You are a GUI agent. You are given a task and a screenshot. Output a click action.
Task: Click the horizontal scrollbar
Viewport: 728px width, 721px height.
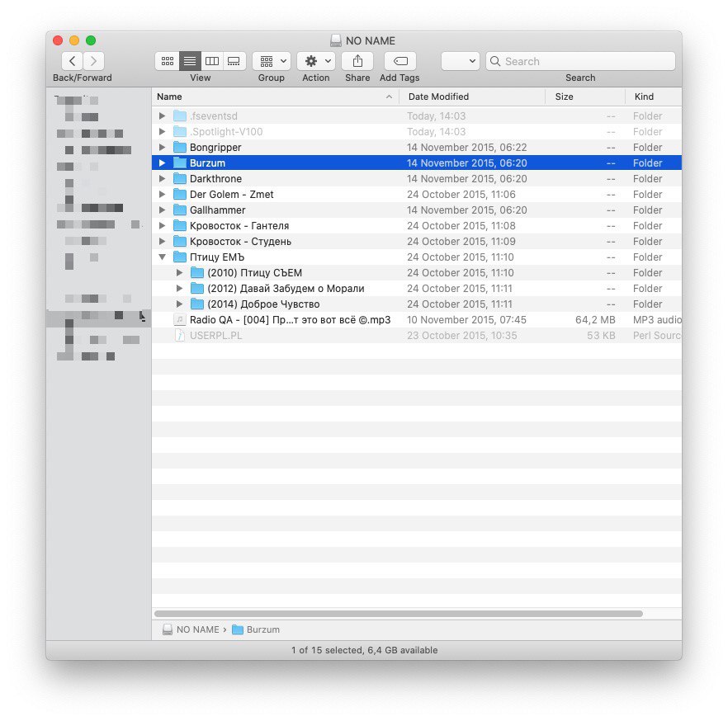399,614
